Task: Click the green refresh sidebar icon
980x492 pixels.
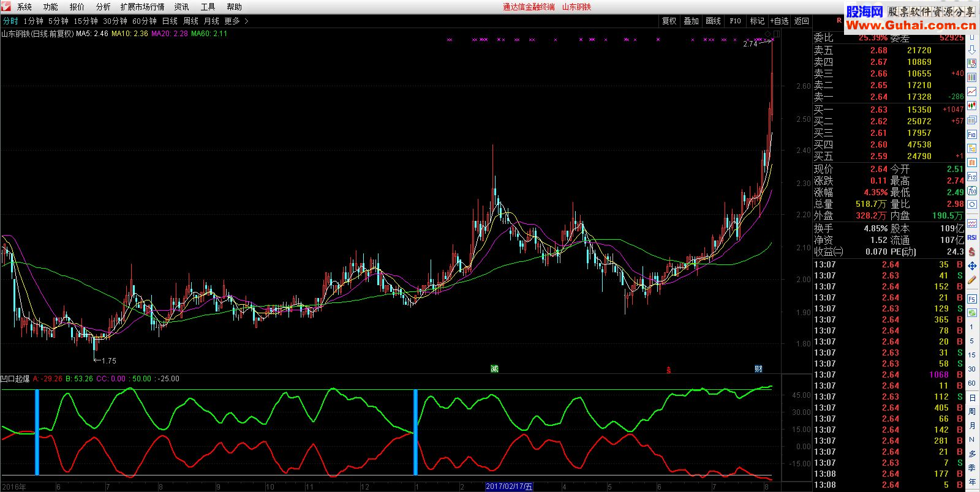Action: click(972, 313)
